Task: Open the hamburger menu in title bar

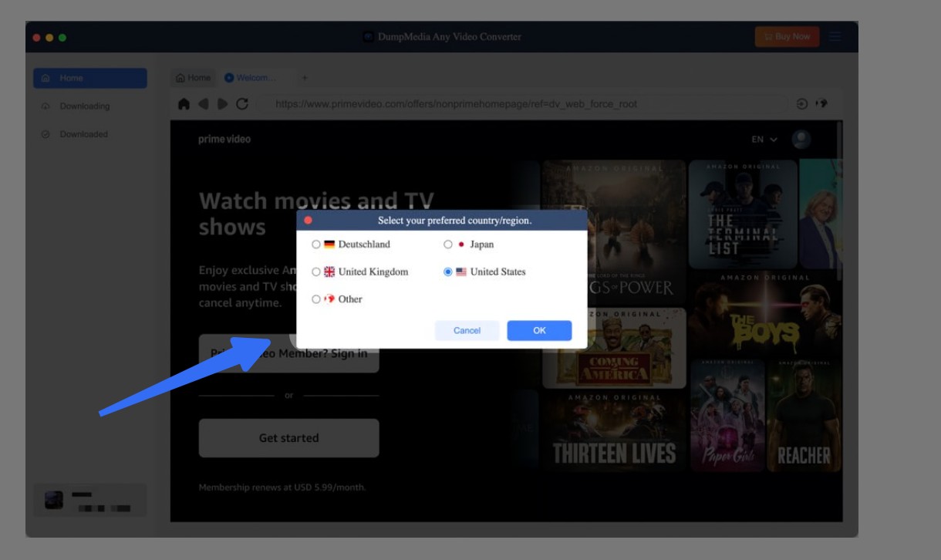Action: pos(835,36)
